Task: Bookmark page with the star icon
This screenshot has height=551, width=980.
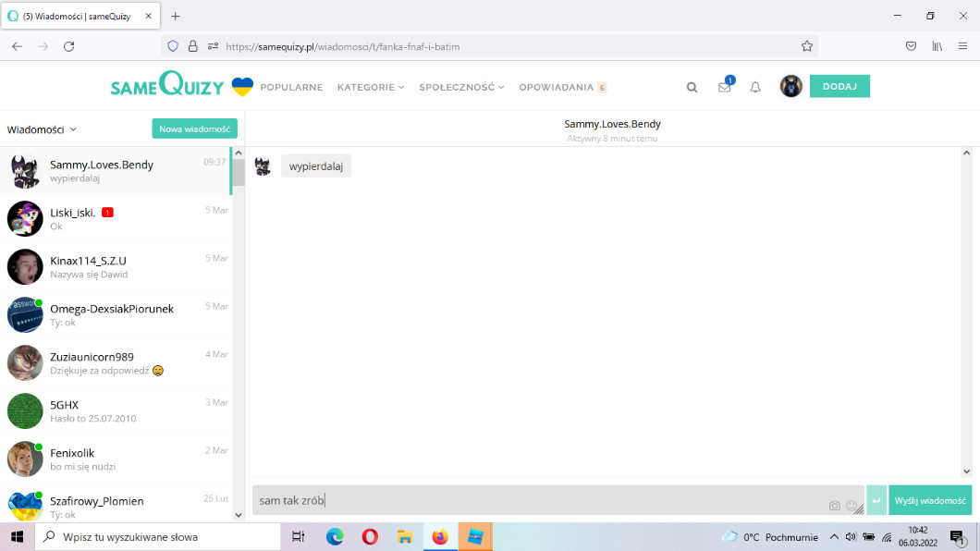Action: click(x=807, y=45)
